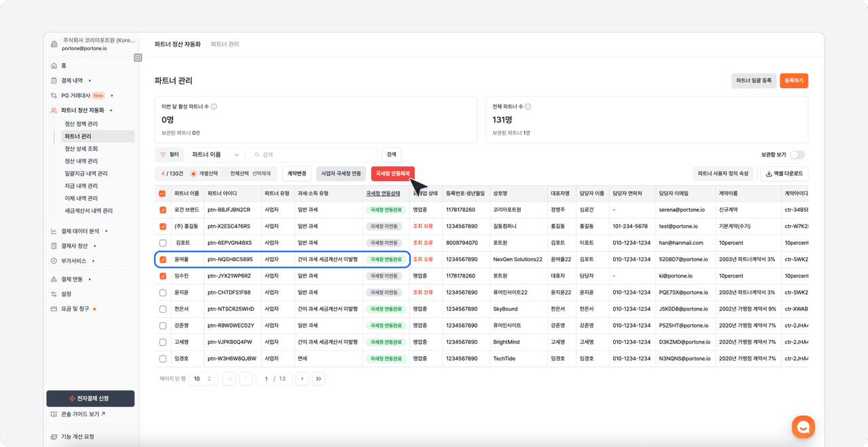
Task: Open 정산 정책 관리 in the sidebar
Action: pyautogui.click(x=81, y=124)
